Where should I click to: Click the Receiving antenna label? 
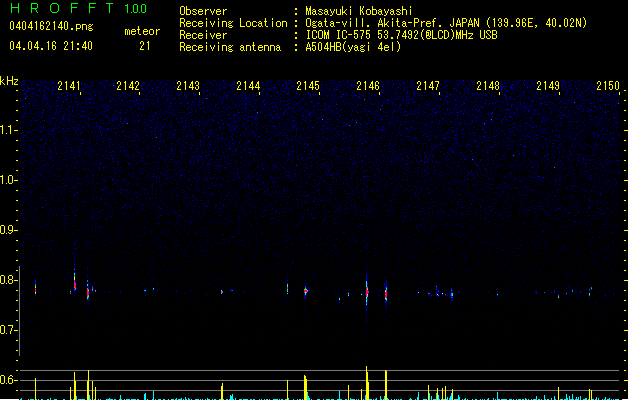tap(230, 47)
